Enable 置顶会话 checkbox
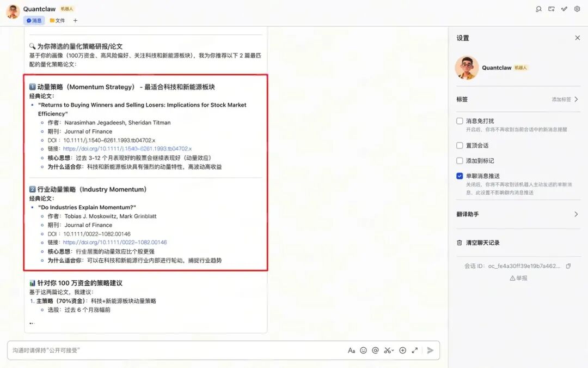 (460, 146)
